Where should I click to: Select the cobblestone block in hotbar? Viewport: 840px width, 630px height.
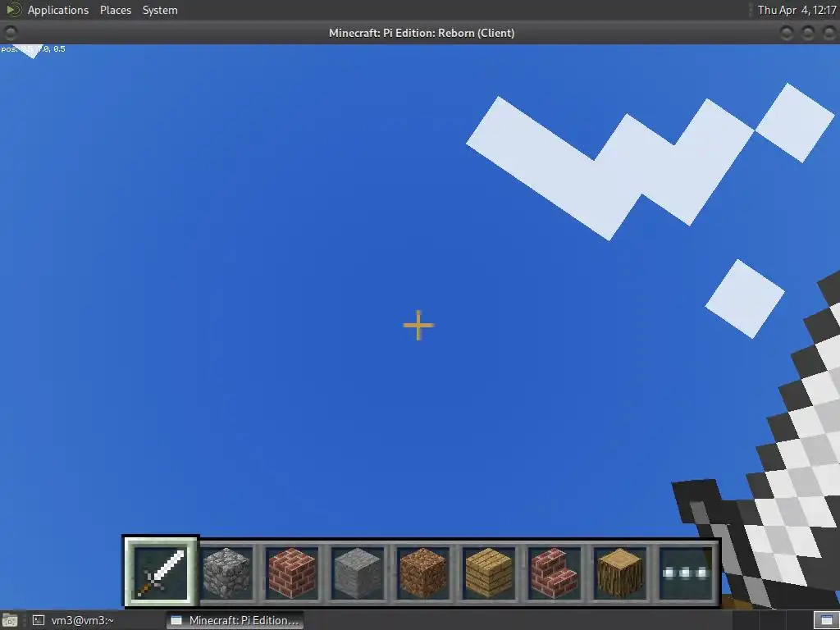(226, 573)
